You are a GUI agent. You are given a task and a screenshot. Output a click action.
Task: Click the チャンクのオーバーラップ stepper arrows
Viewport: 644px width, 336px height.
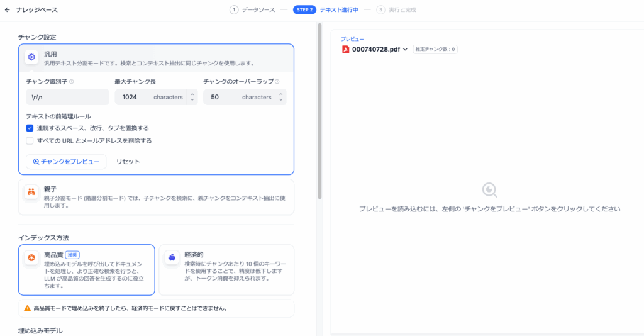(x=280, y=97)
